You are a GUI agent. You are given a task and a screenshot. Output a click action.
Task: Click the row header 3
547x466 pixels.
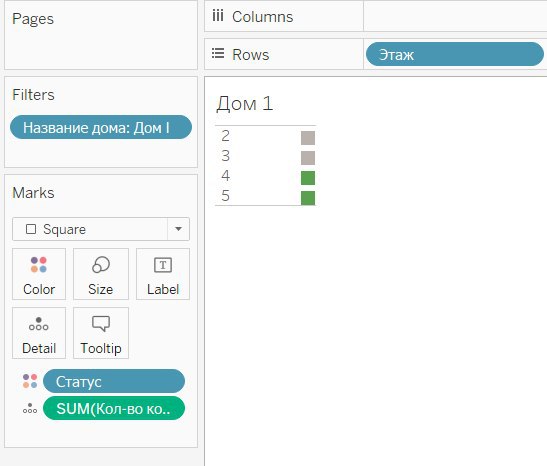226,156
